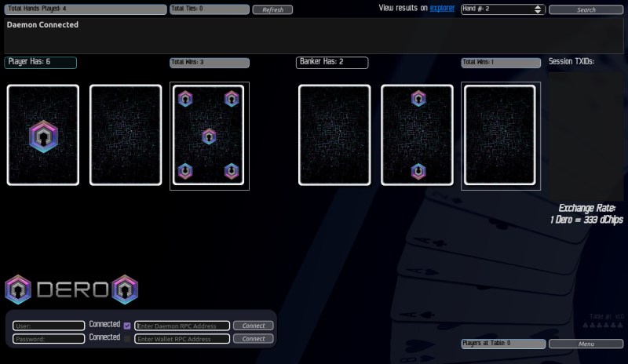628x364 pixels.
Task: Click the player's blank second card
Action: [126, 135]
